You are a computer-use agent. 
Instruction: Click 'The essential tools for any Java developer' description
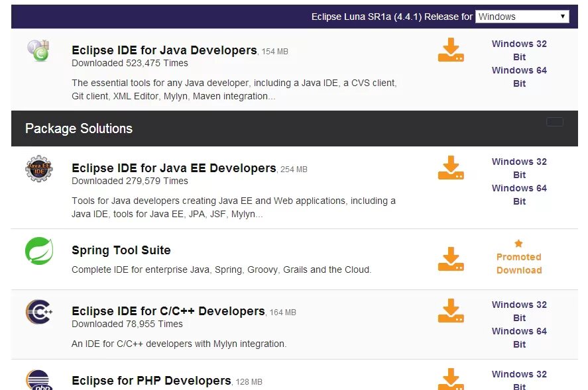click(234, 89)
